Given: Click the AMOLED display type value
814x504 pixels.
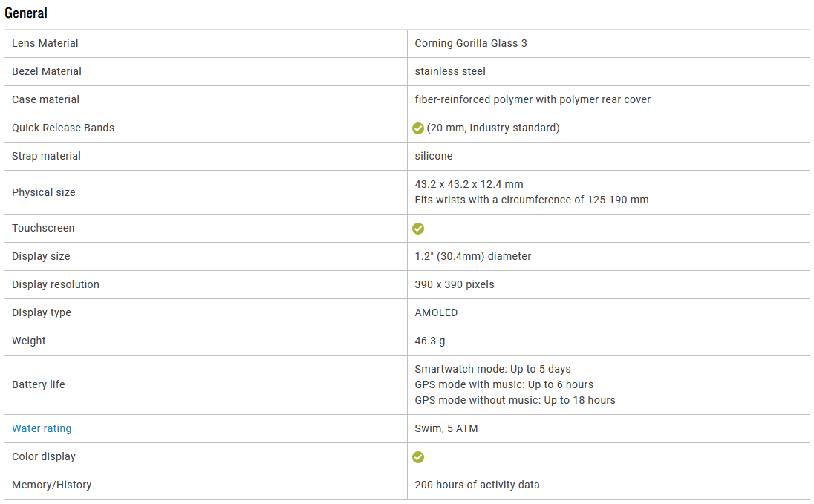Looking at the screenshot, I should coord(436,312).
